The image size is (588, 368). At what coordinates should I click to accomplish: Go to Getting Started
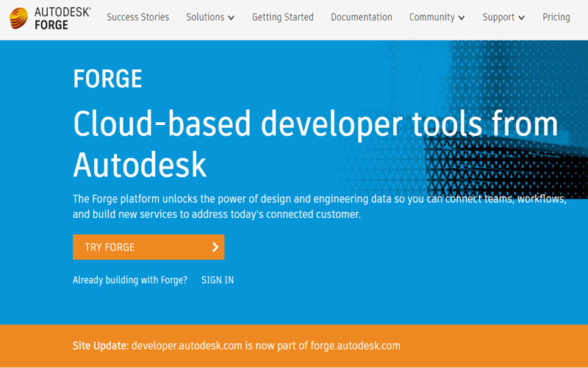(x=283, y=17)
